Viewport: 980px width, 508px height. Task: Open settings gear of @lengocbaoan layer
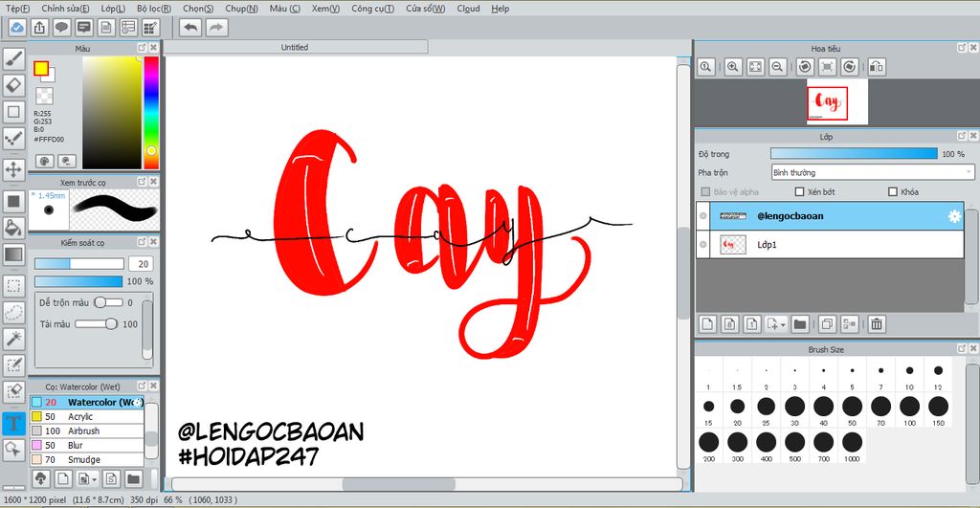954,216
